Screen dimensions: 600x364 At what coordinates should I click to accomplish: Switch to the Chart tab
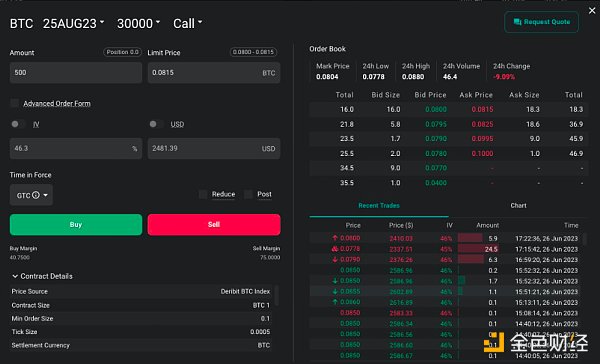tap(518, 206)
